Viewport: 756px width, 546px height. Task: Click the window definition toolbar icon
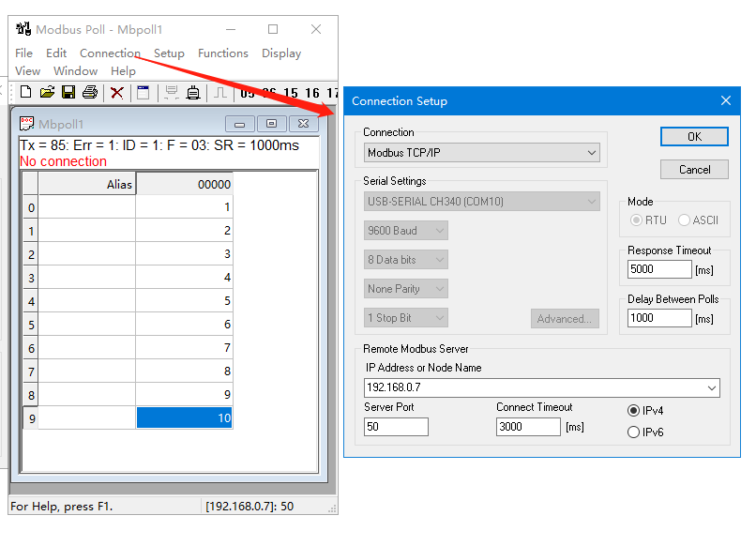coord(144,92)
